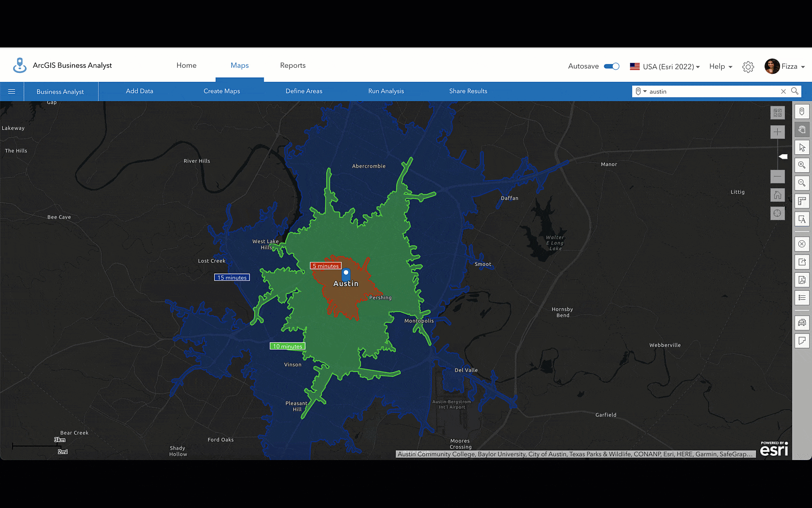Click the export to PDF tool
Viewport: 812px width, 508px height.
(x=802, y=280)
